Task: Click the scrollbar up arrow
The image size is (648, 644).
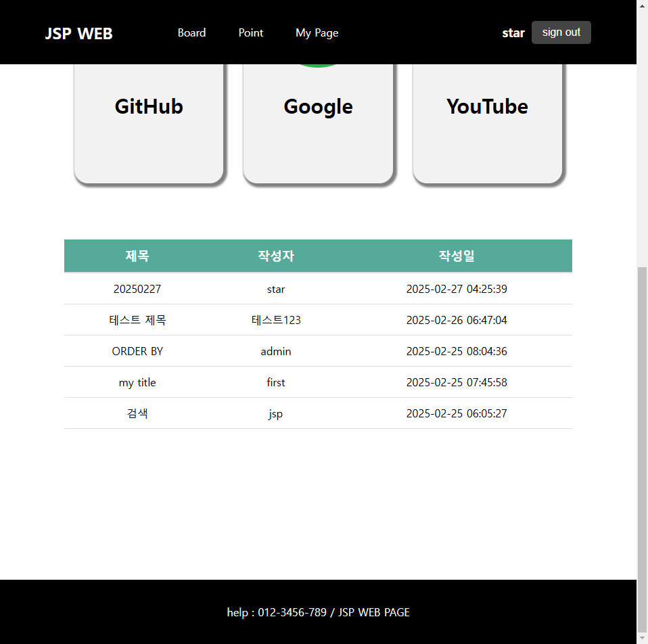Action: pyautogui.click(x=642, y=6)
